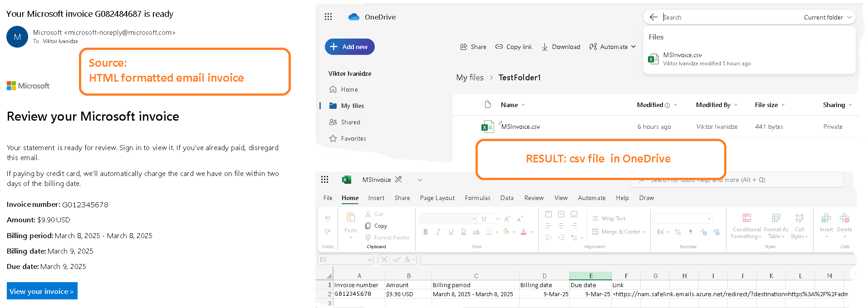This screenshot has width=868, height=308.
Task: Click the Increase Font Size icon
Action: pyautogui.click(x=508, y=219)
